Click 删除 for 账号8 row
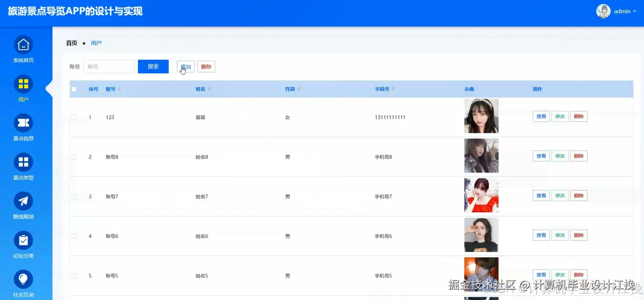The image size is (644, 300). click(x=579, y=156)
